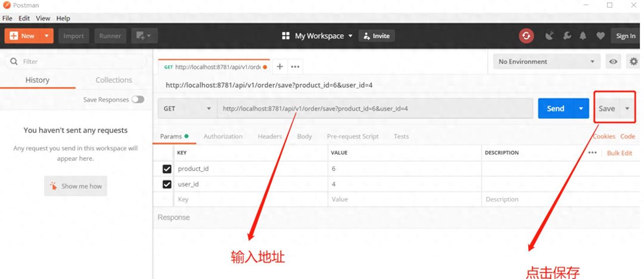The image size is (644, 279).
Task: Click the empty Value parameter field
Action: [405, 199]
